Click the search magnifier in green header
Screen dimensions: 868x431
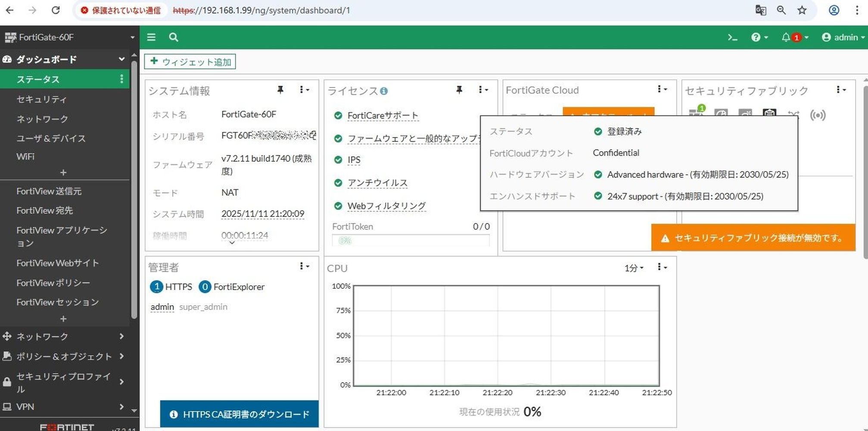(174, 37)
